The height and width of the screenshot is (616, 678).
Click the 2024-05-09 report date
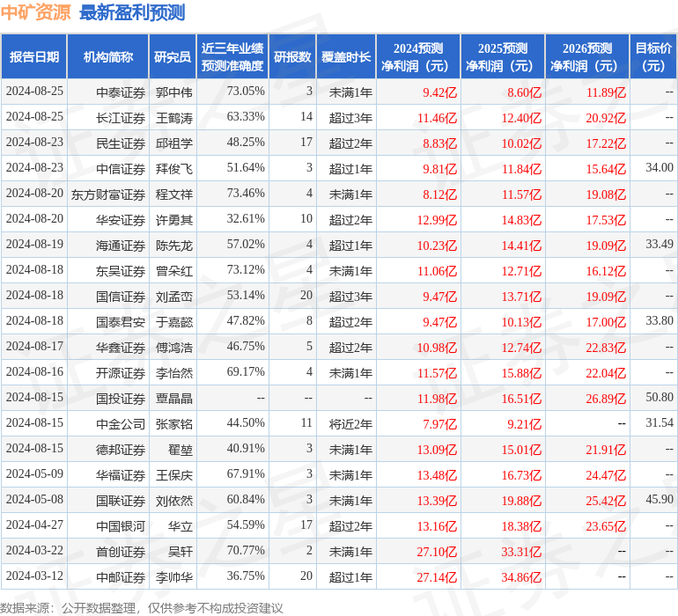click(x=34, y=474)
